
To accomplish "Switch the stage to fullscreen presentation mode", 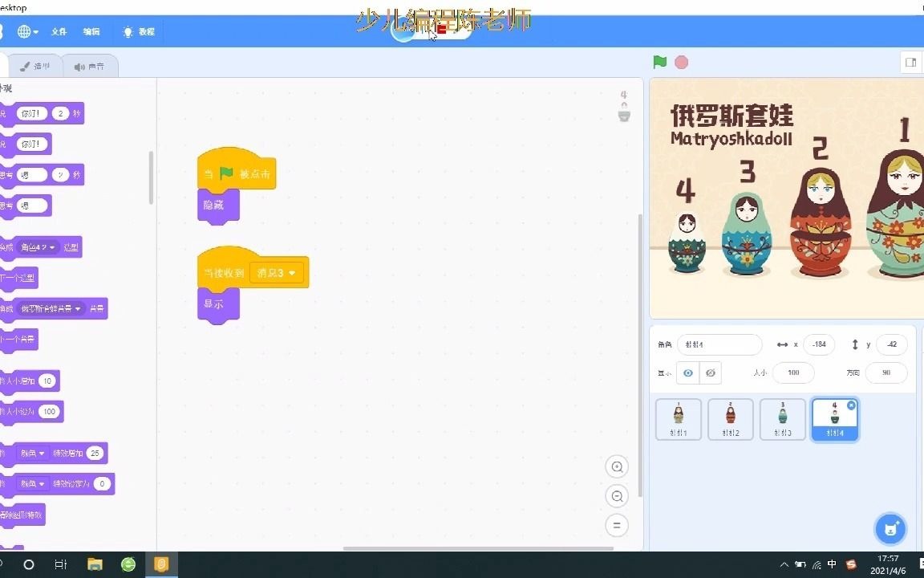I will tap(910, 62).
